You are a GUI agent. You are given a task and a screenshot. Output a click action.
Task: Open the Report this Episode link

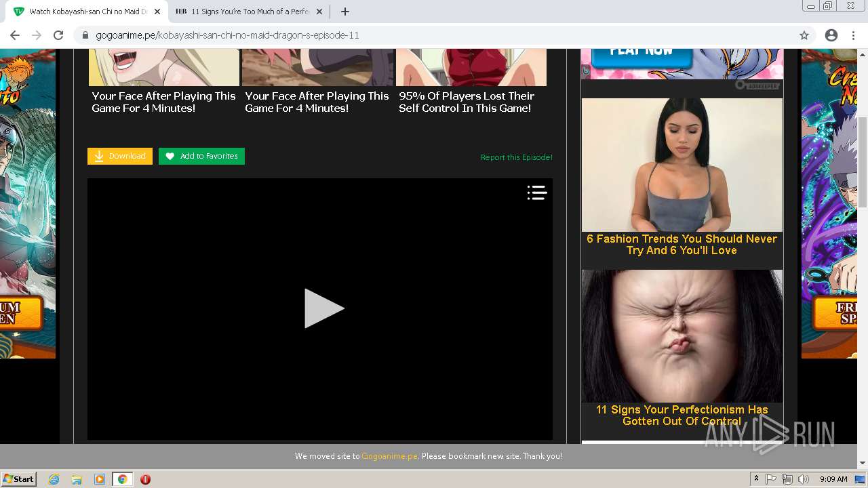click(517, 157)
